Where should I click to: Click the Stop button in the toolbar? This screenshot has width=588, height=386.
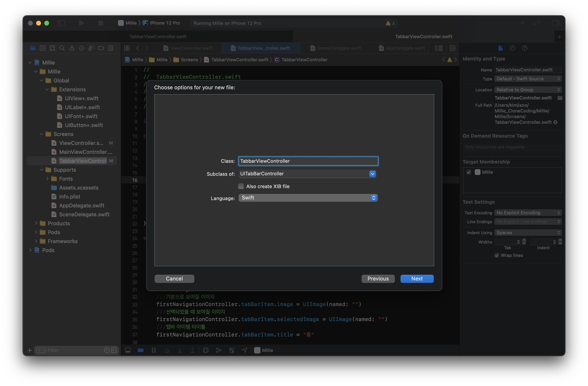point(101,23)
